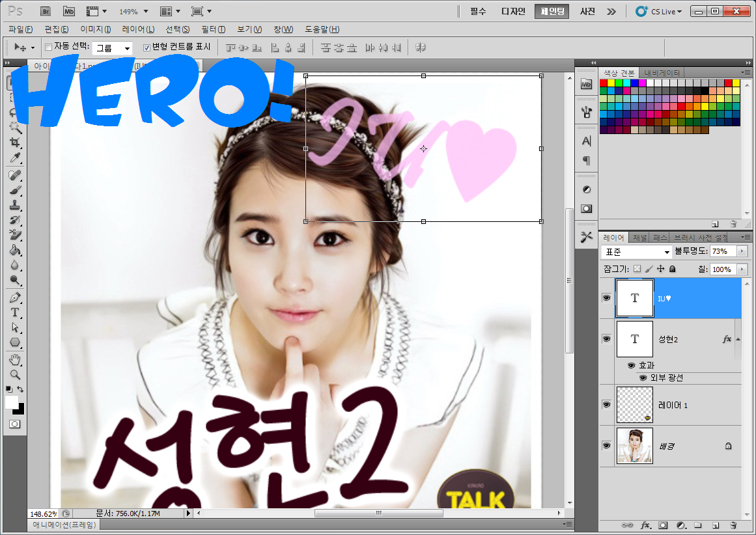Select the Blur tool
756x535 pixels.
(x=15, y=265)
